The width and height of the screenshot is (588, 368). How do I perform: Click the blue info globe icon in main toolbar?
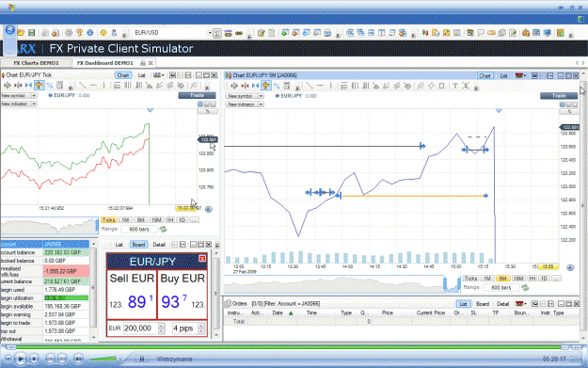pyautogui.click(x=90, y=33)
